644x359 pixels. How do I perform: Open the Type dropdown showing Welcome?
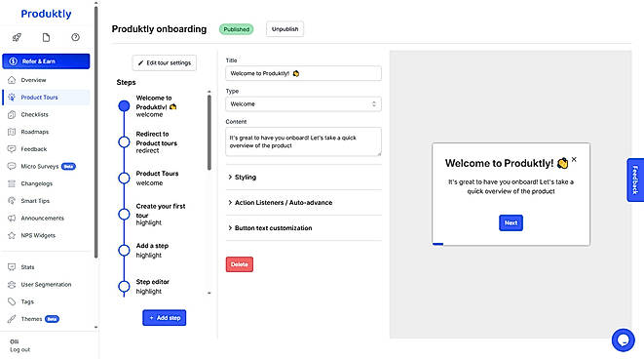point(303,104)
